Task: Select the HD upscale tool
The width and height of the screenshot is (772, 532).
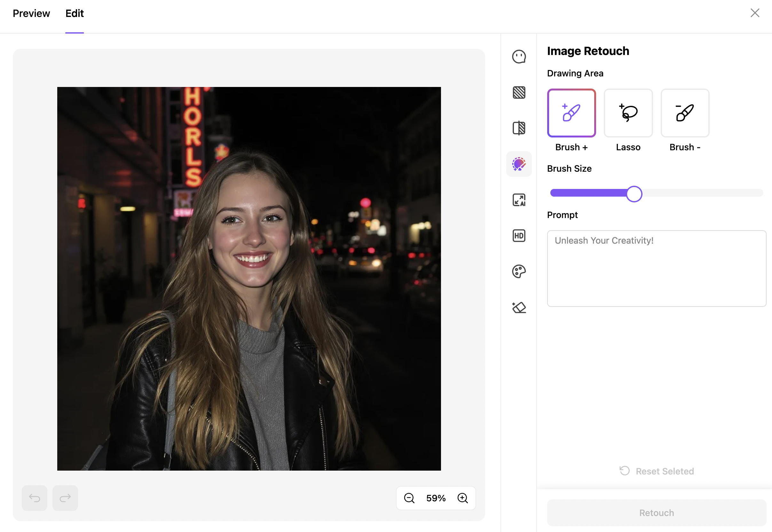Action: coord(519,236)
